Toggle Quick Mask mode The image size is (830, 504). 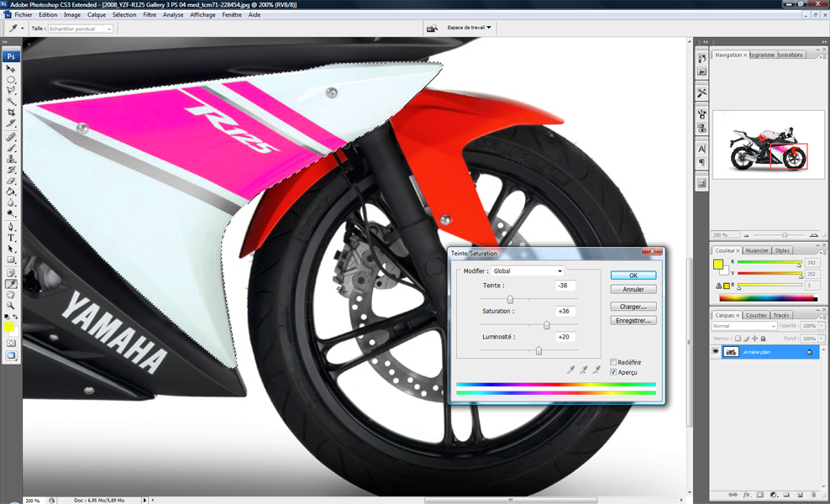(x=11, y=343)
